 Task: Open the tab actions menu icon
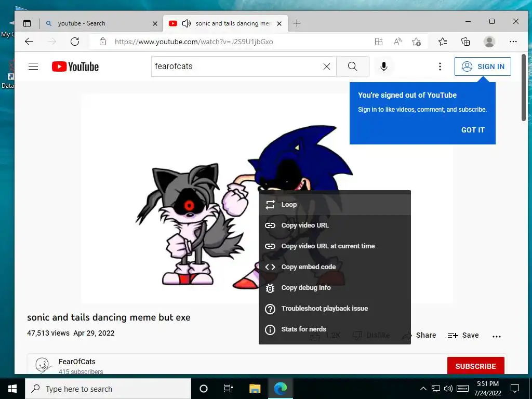coord(27,23)
